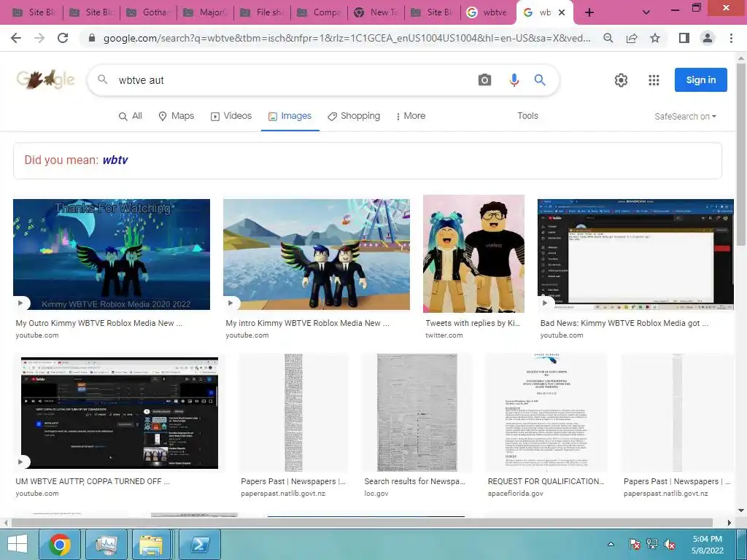Go to Google home via logo
The image size is (747, 560).
[x=46, y=79]
